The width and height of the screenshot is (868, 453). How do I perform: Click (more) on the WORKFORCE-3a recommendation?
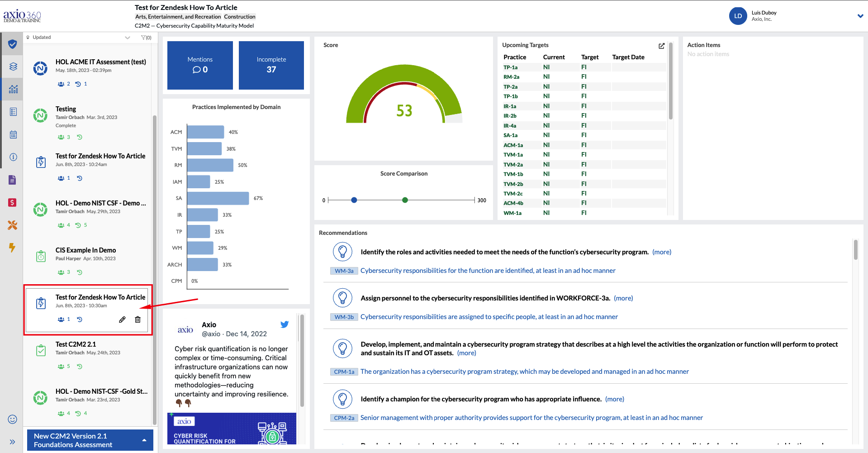point(623,298)
